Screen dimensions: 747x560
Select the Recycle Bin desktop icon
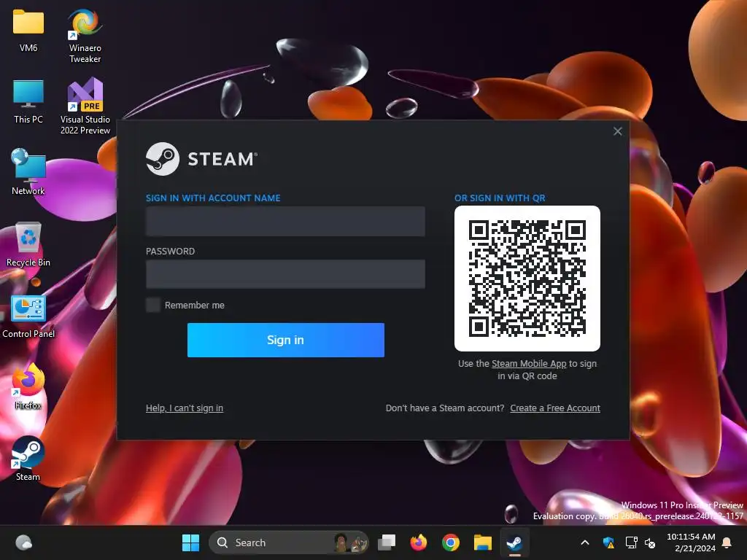(x=28, y=244)
